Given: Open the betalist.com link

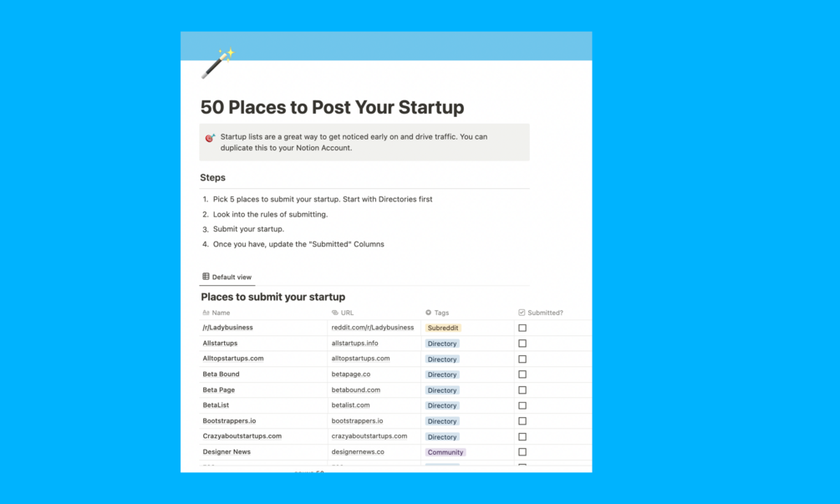Looking at the screenshot, I should [350, 405].
